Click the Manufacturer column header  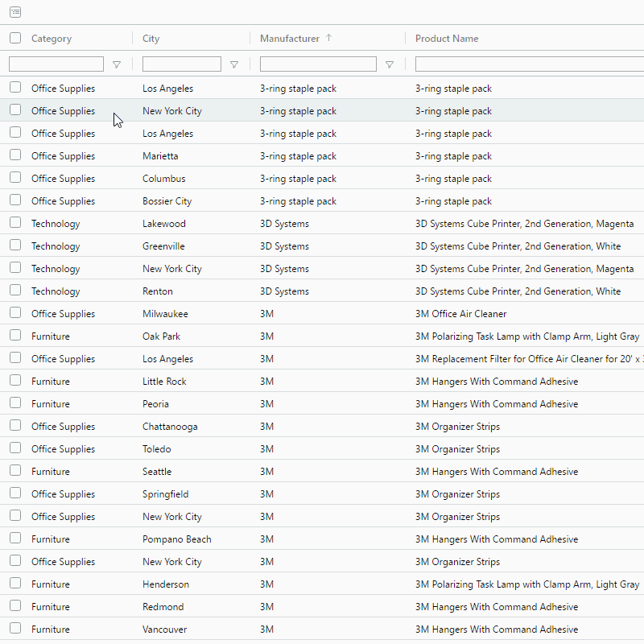tap(290, 39)
